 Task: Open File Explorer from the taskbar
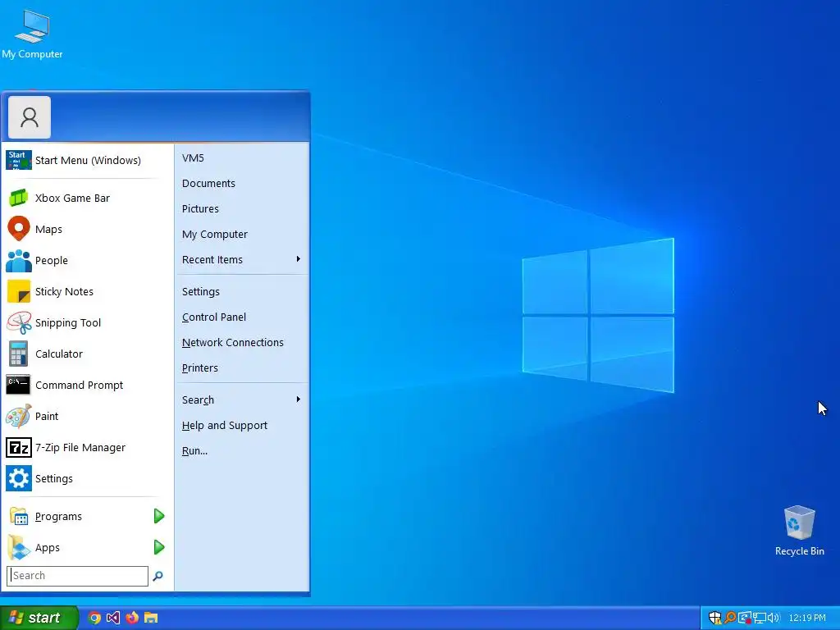pyautogui.click(x=151, y=618)
